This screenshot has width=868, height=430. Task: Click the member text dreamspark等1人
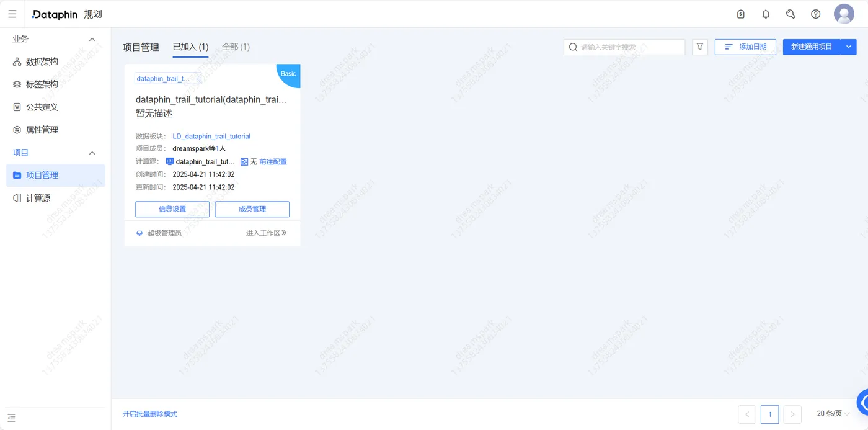pos(199,149)
